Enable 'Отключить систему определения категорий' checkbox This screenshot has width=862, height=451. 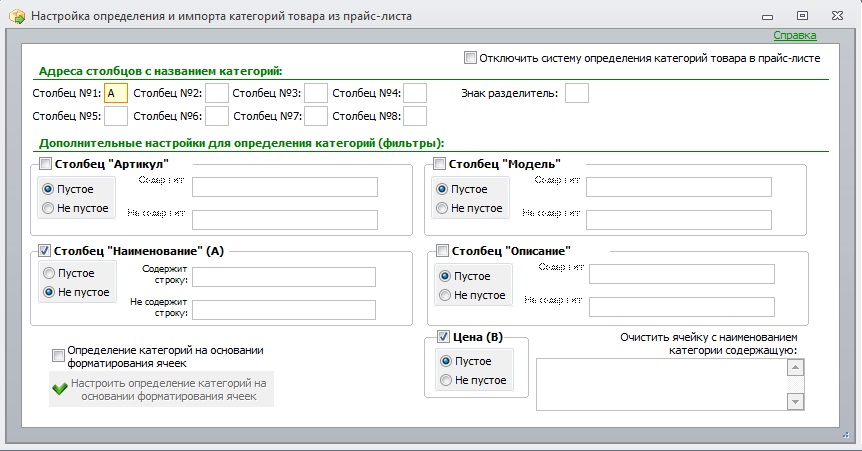coord(470,58)
